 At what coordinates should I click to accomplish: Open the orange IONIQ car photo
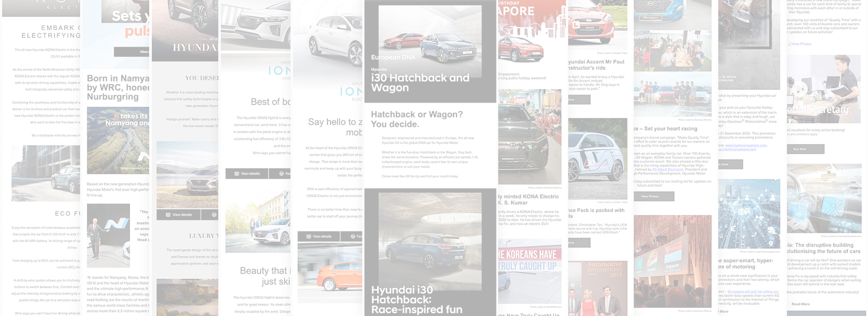(330, 273)
